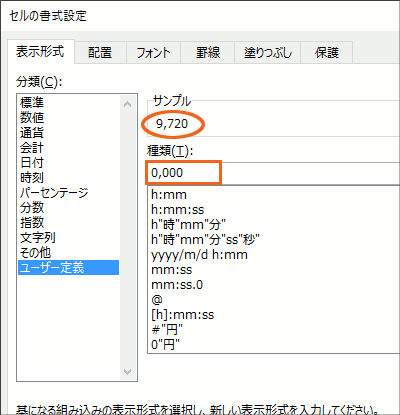Click the category list scroll-up arrow
The image size is (400, 415).
[x=127, y=104]
